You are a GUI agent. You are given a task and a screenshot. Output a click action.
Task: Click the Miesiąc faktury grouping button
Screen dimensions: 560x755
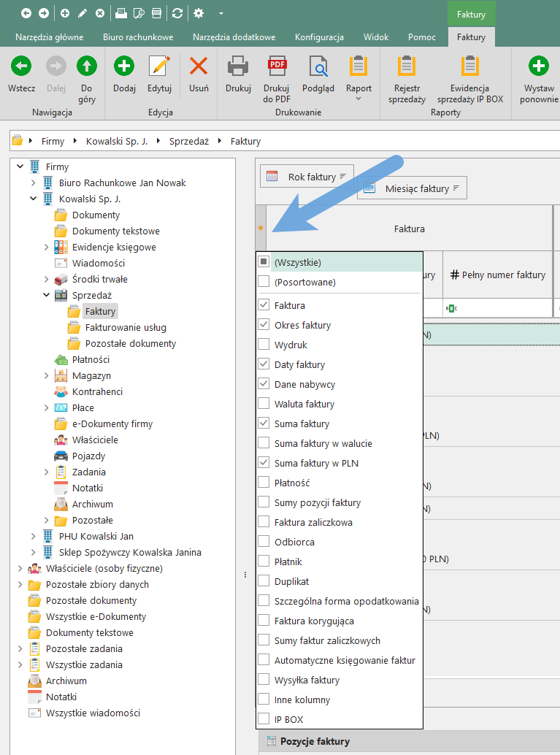point(412,188)
